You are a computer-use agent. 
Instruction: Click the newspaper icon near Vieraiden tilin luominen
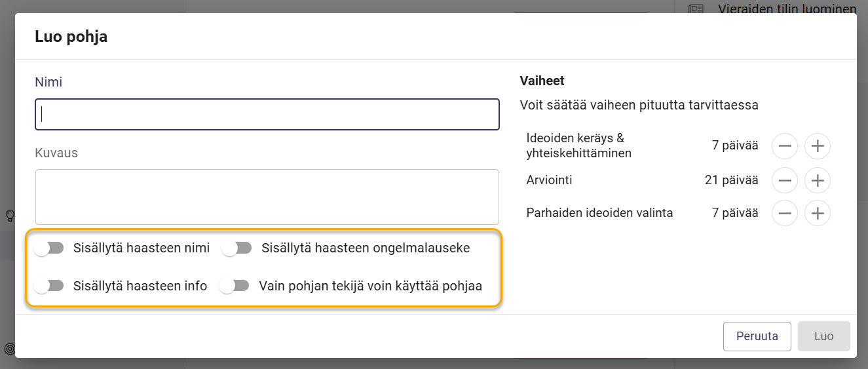coord(695,9)
